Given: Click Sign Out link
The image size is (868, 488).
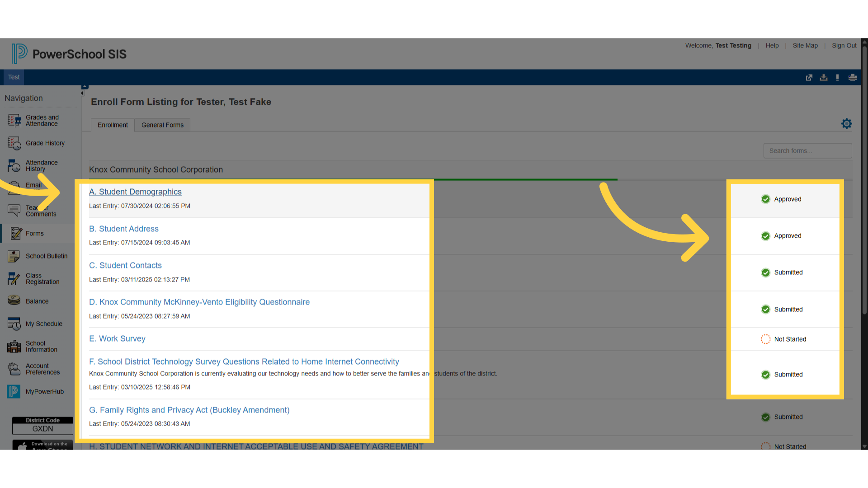Looking at the screenshot, I should click(844, 46).
